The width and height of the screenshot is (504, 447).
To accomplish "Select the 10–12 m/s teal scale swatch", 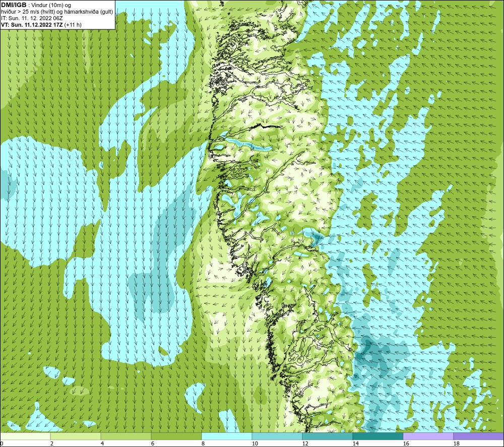I will point(277,436).
